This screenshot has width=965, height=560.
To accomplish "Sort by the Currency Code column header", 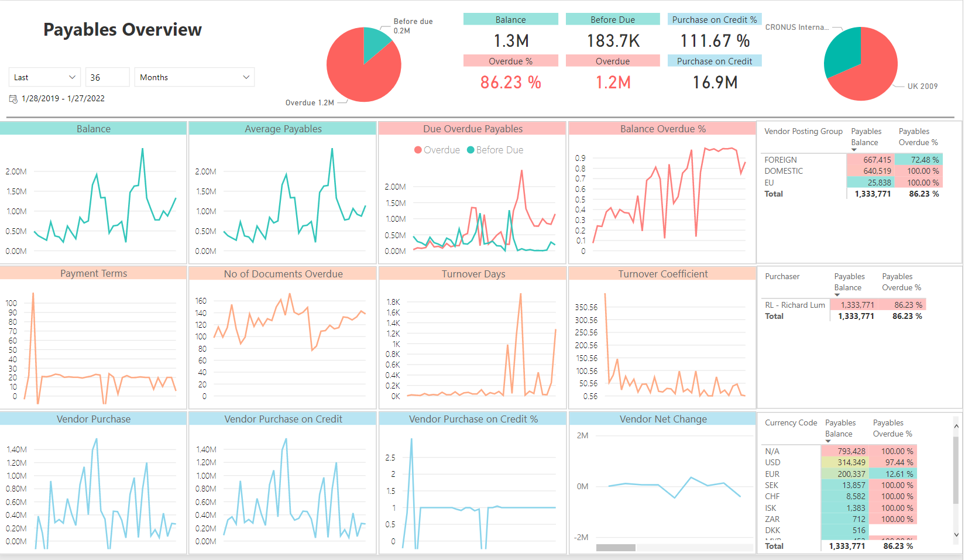I will click(x=791, y=422).
